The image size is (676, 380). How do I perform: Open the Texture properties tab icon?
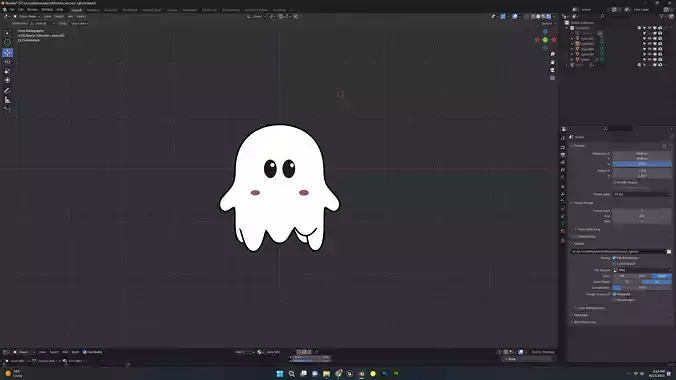tap(563, 241)
